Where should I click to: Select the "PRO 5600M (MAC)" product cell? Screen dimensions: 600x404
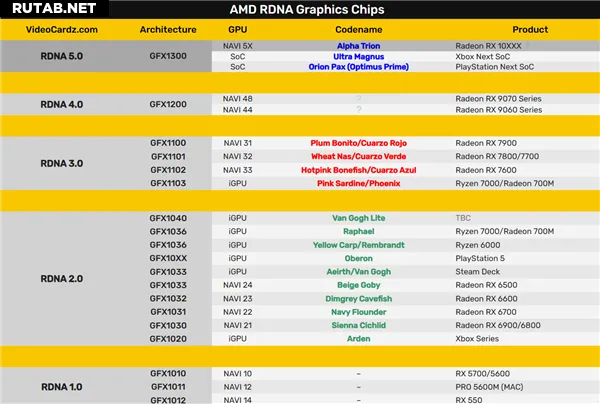coord(489,387)
